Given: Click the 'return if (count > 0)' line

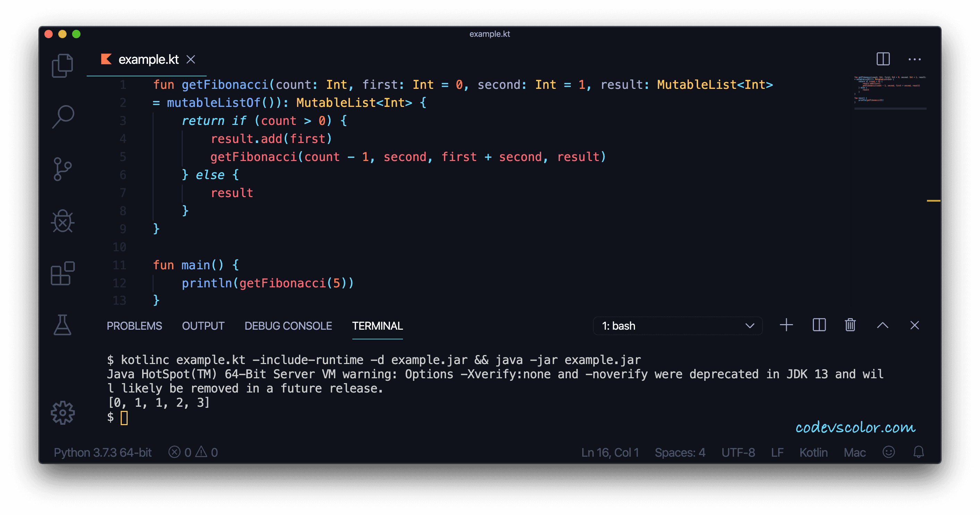Looking at the screenshot, I should pos(264,121).
